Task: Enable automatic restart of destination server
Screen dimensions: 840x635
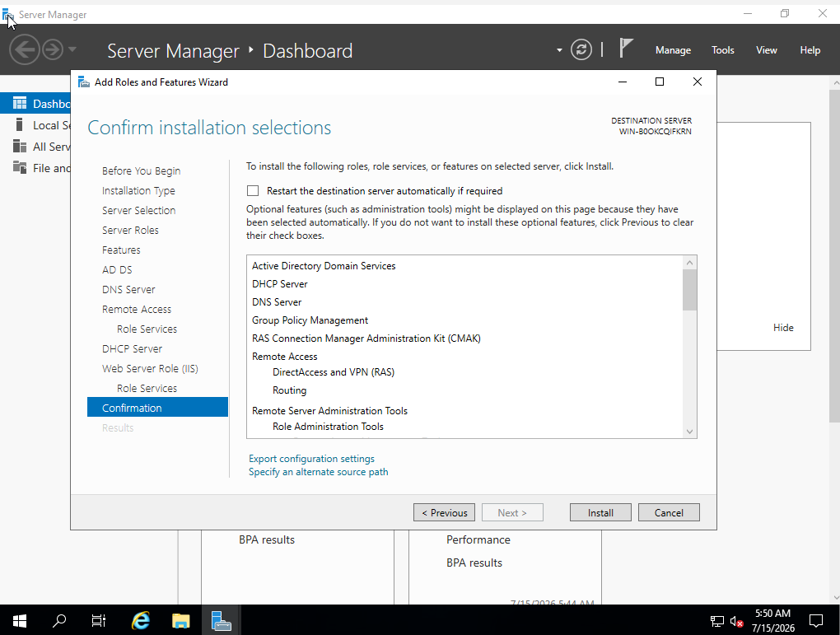Action: (x=253, y=191)
